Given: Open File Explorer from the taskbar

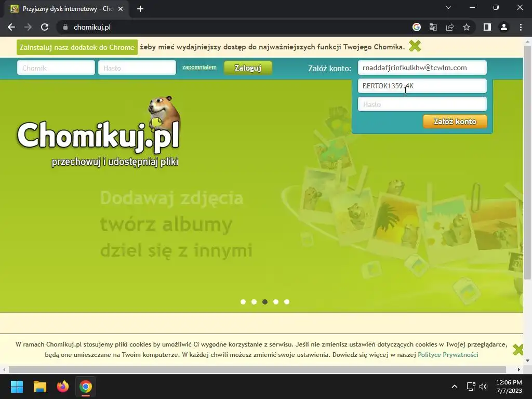Looking at the screenshot, I should point(39,387).
